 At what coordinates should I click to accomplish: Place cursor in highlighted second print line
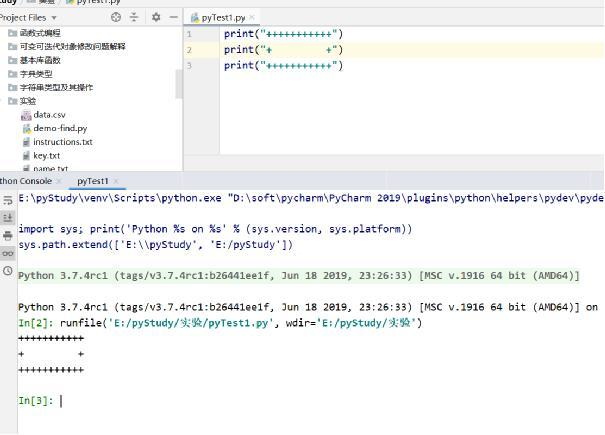pyautogui.click(x=283, y=50)
